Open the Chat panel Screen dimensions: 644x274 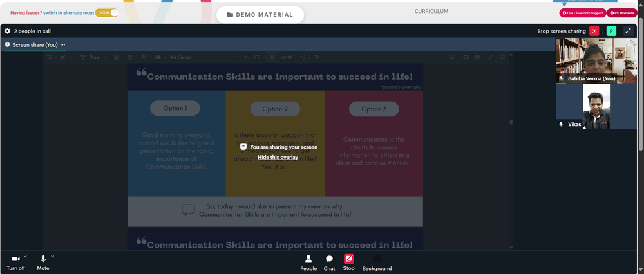329,263
